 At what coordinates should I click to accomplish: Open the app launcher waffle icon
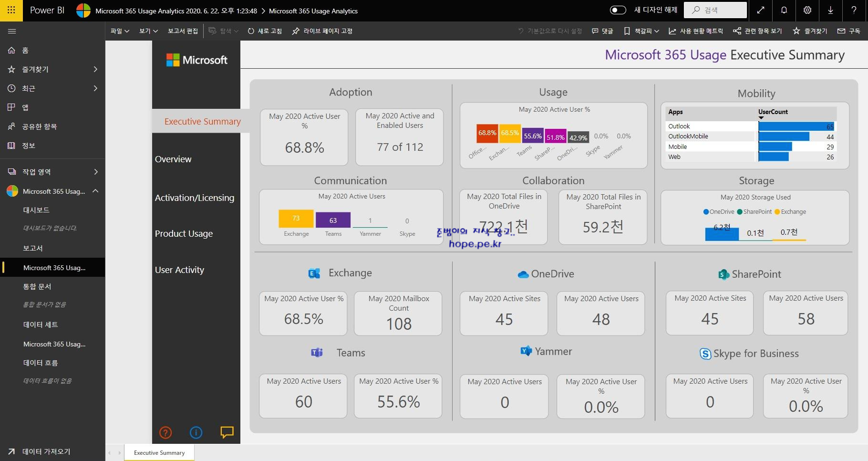tap(11, 10)
